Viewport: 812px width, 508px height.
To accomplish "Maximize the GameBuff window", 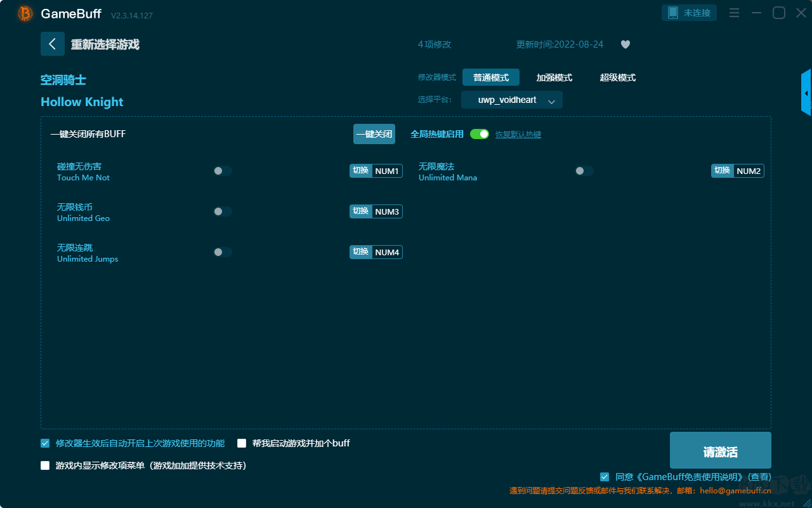I will (778, 13).
